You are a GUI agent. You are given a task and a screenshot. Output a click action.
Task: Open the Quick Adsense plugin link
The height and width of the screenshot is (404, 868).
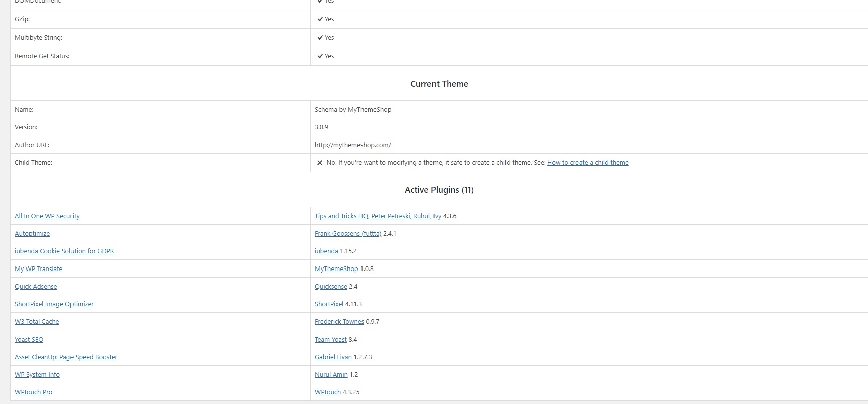pyautogui.click(x=36, y=287)
